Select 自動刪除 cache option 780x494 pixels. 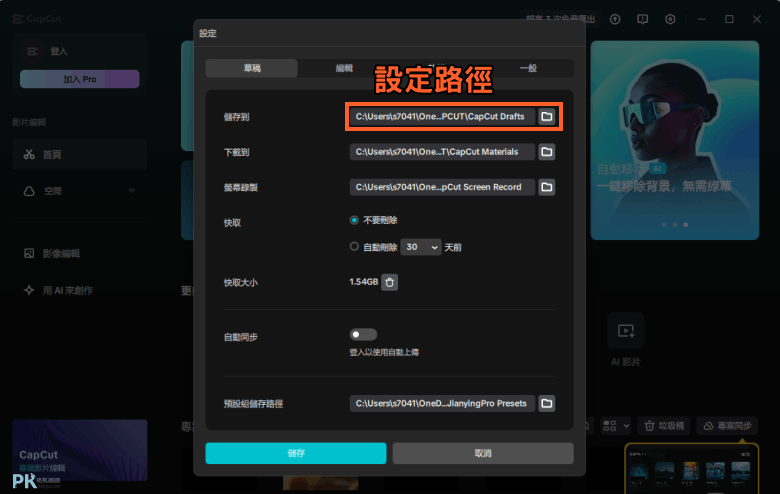click(x=354, y=247)
